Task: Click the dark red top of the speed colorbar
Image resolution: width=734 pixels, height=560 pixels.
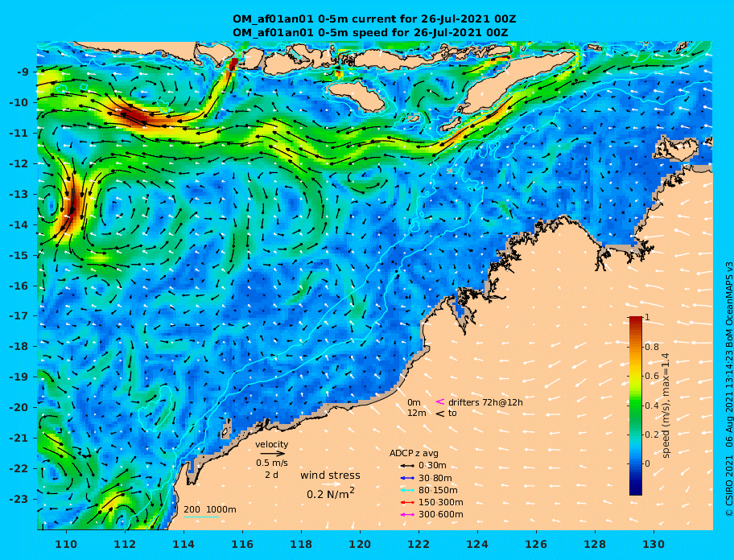Action: click(636, 321)
